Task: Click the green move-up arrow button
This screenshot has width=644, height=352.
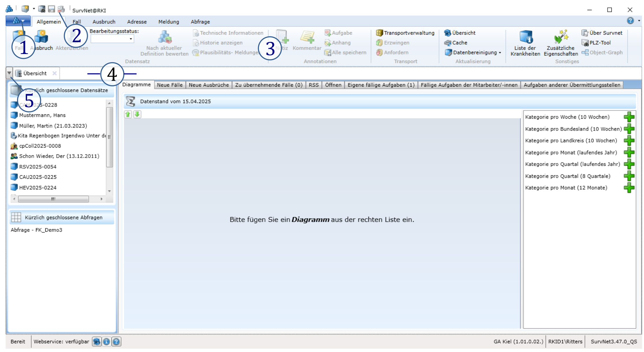Action: point(128,114)
